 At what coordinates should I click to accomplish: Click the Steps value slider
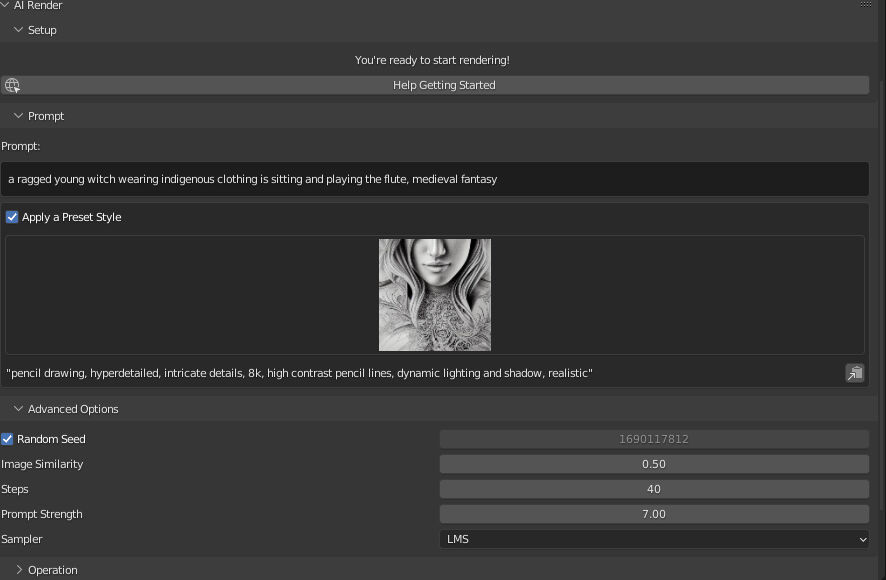[654, 489]
